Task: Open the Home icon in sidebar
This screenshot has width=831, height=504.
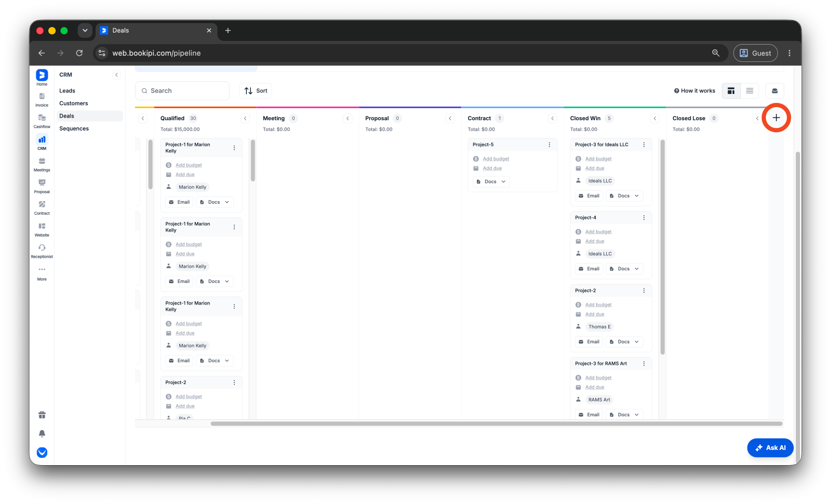Action: click(x=42, y=75)
